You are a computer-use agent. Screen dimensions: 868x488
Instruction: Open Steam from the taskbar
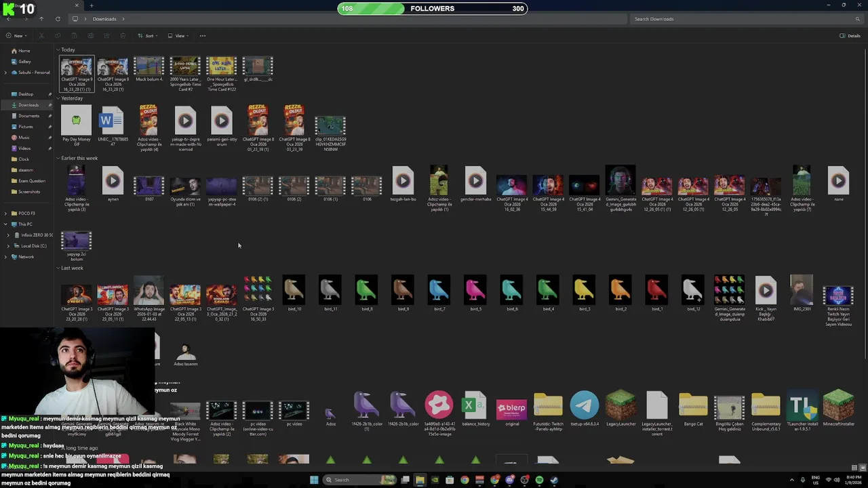(x=554, y=480)
